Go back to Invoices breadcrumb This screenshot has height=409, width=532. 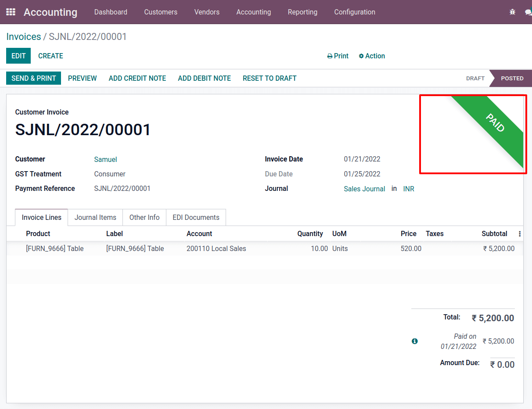[x=24, y=36]
